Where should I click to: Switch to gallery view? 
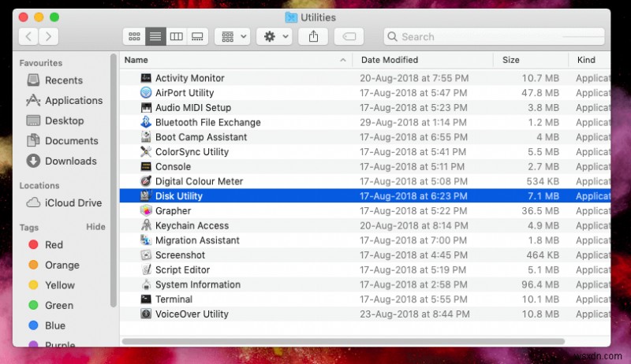pyautogui.click(x=197, y=36)
